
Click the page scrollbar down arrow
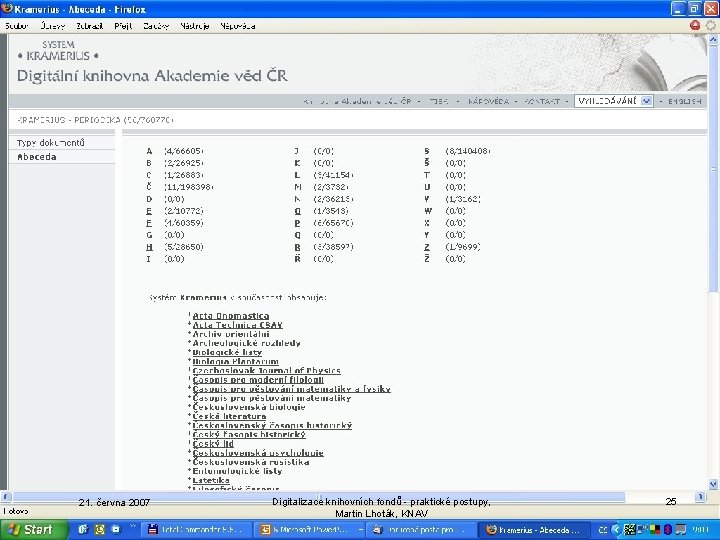[x=713, y=484]
